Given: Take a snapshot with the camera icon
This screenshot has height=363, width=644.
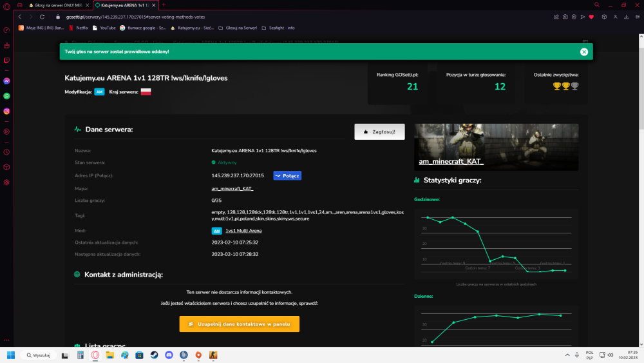Looking at the screenshot, I should [x=565, y=17].
